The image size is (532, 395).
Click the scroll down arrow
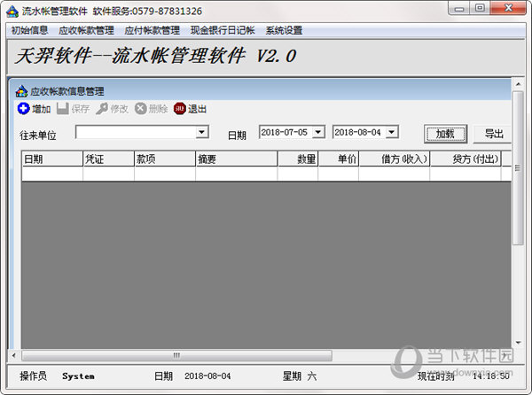click(x=518, y=343)
